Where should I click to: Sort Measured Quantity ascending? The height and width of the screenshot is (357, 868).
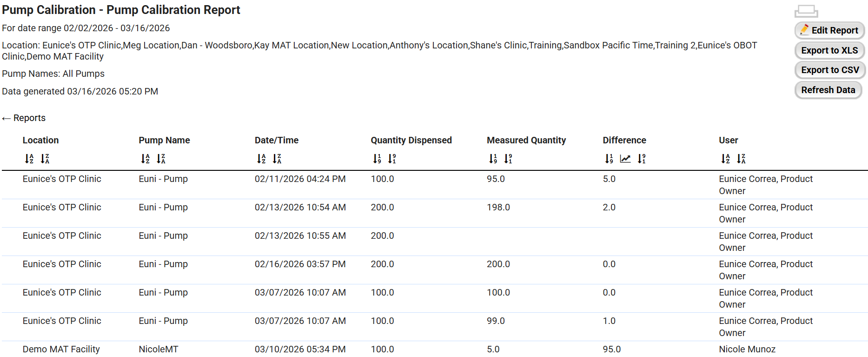click(x=493, y=159)
